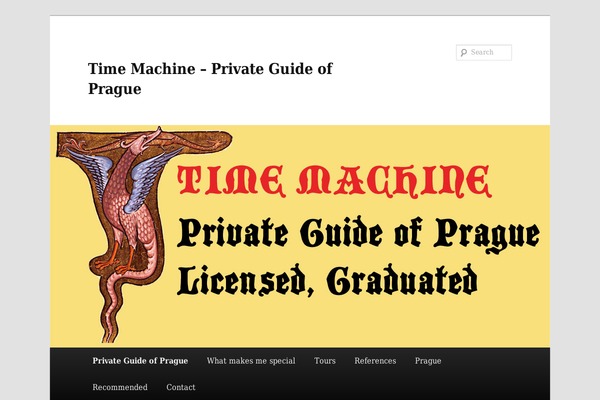Click the gothic Private Guide of Prague banner text
The width and height of the screenshot is (600, 400).
click(x=357, y=233)
